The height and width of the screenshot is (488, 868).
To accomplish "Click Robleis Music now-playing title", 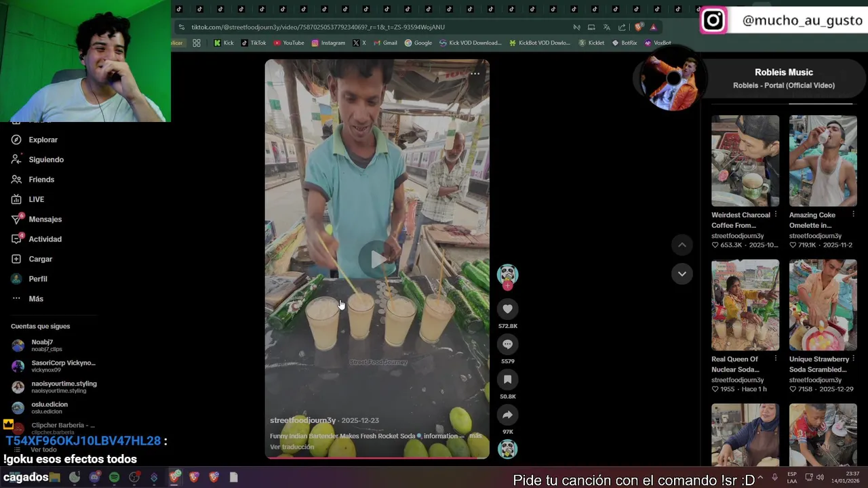I will [784, 73].
